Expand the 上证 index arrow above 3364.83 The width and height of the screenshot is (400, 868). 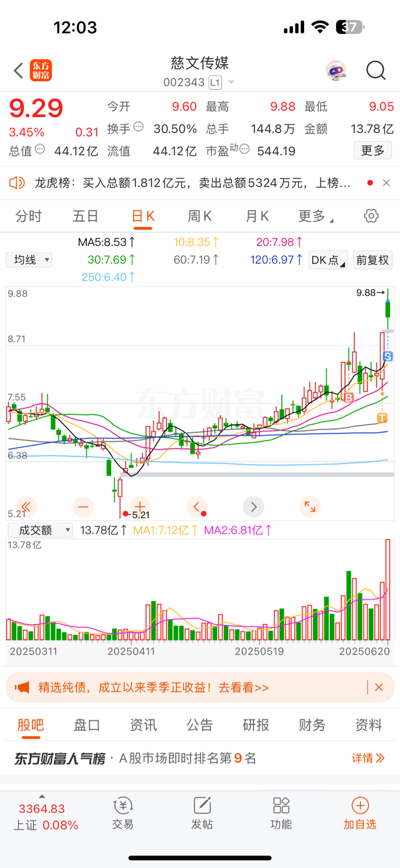[x=42, y=797]
